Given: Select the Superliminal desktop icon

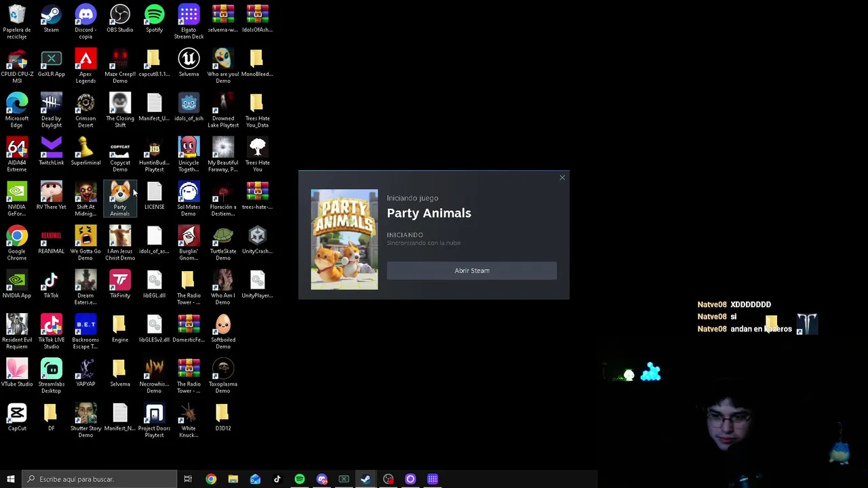Looking at the screenshot, I should (85, 151).
